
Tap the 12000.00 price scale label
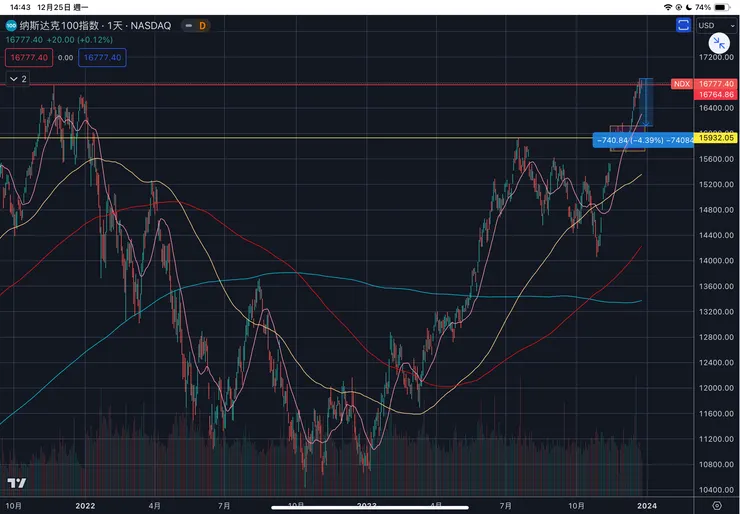(716, 388)
